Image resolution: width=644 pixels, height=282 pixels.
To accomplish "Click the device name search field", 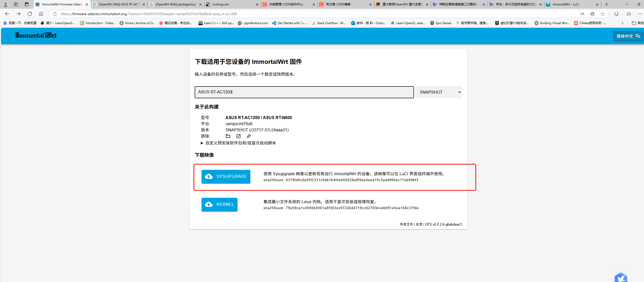I will pos(304,92).
